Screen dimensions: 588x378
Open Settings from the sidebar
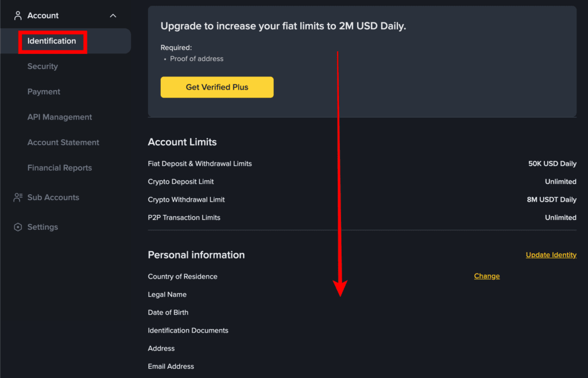tap(42, 227)
